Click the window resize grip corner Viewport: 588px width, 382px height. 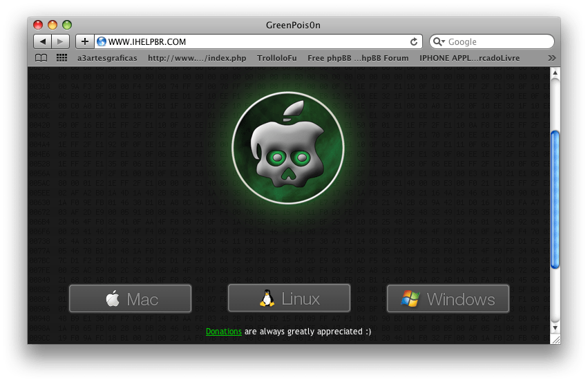556,339
